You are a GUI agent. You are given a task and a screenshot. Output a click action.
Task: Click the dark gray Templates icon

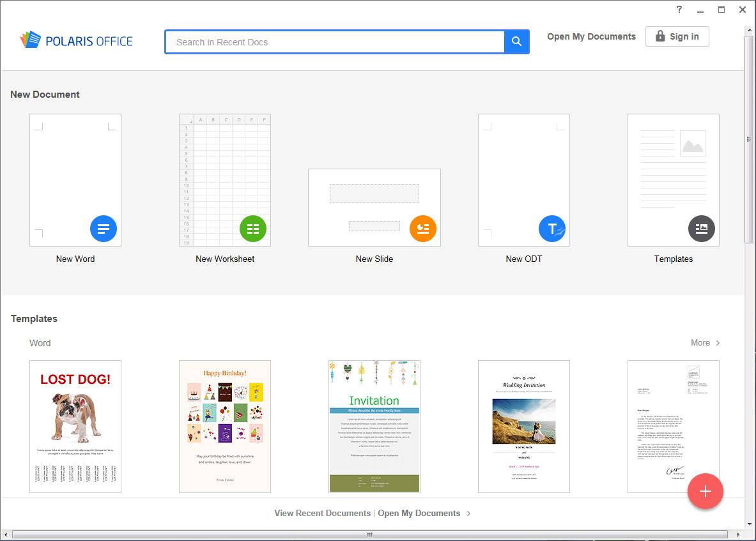pyautogui.click(x=701, y=229)
